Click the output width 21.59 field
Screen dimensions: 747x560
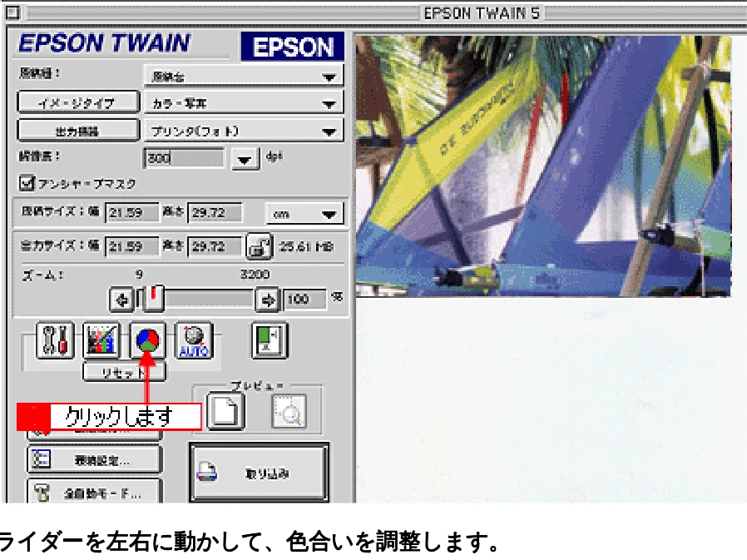click(x=132, y=246)
